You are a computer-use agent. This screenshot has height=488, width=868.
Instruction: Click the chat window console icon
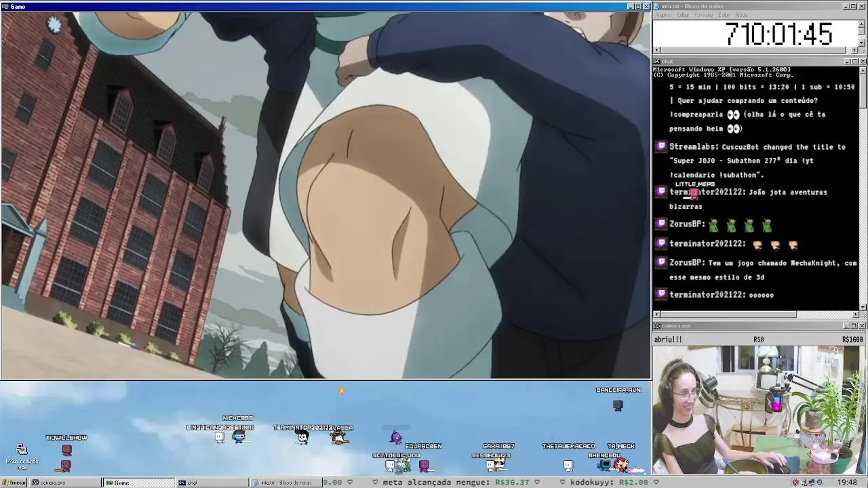click(656, 62)
